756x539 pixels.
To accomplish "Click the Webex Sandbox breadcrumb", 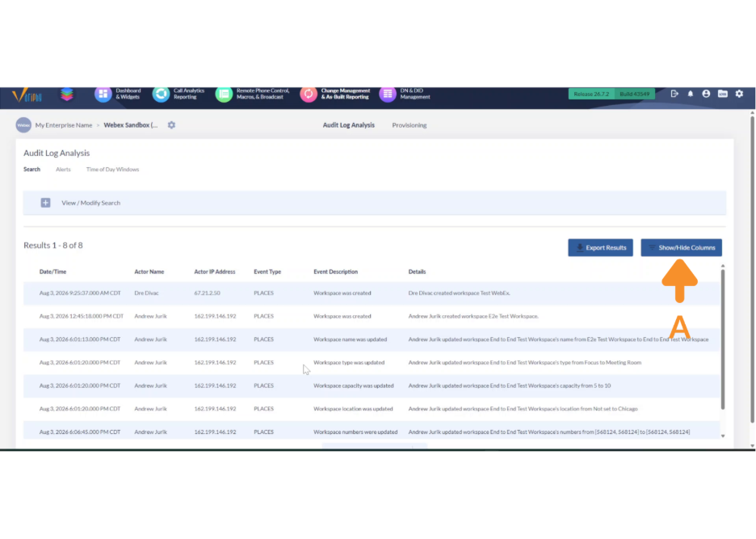I will point(131,125).
